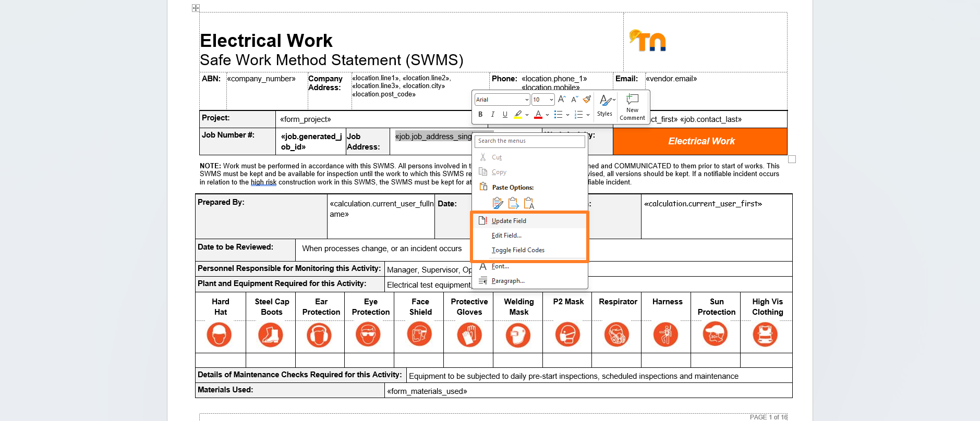Select the Harness PPE icon

tap(666, 335)
